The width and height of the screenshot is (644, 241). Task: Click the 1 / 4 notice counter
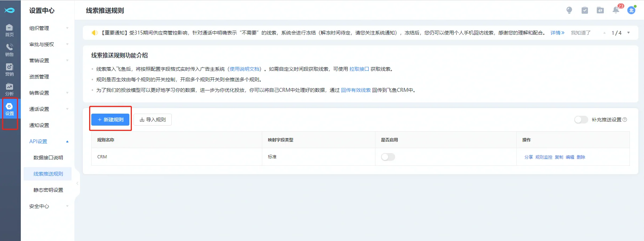[617, 33]
